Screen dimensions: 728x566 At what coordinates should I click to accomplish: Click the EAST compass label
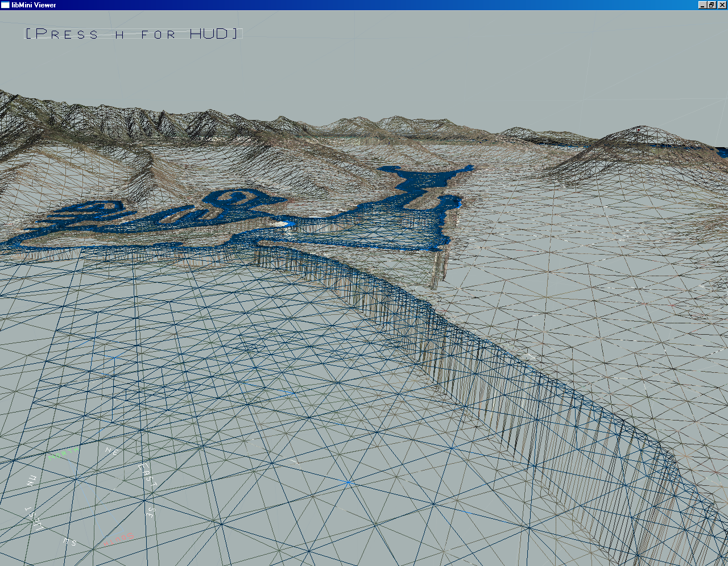(147, 475)
